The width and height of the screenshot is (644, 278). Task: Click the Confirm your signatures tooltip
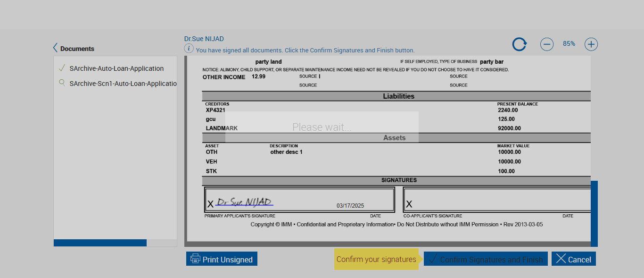[376, 259]
